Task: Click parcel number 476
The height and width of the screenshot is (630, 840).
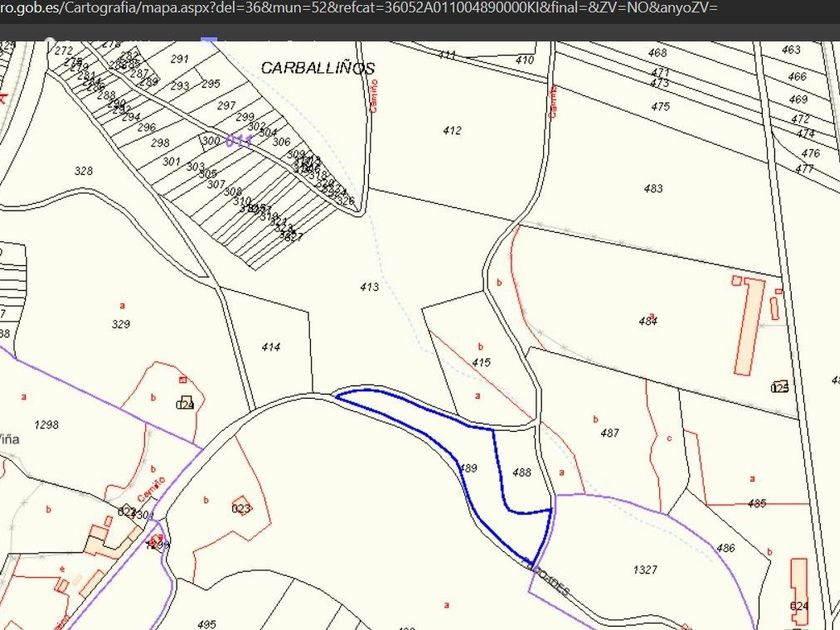Action: point(811,153)
